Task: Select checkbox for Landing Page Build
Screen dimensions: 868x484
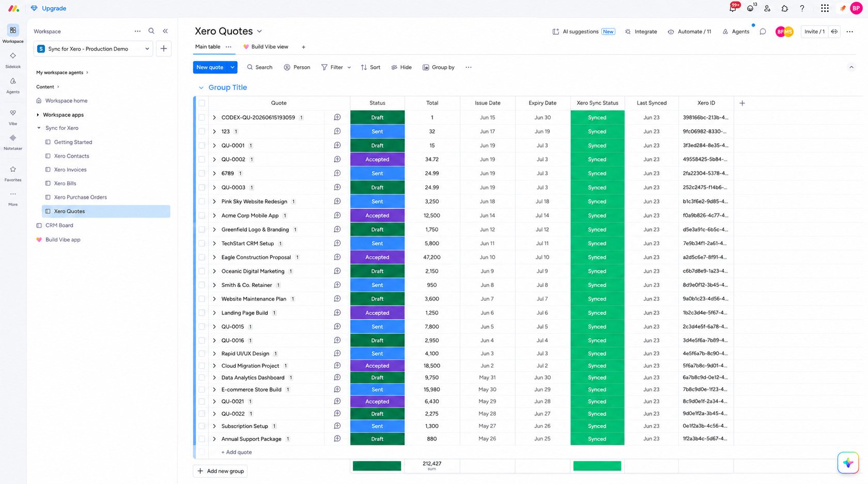Action: click(202, 313)
